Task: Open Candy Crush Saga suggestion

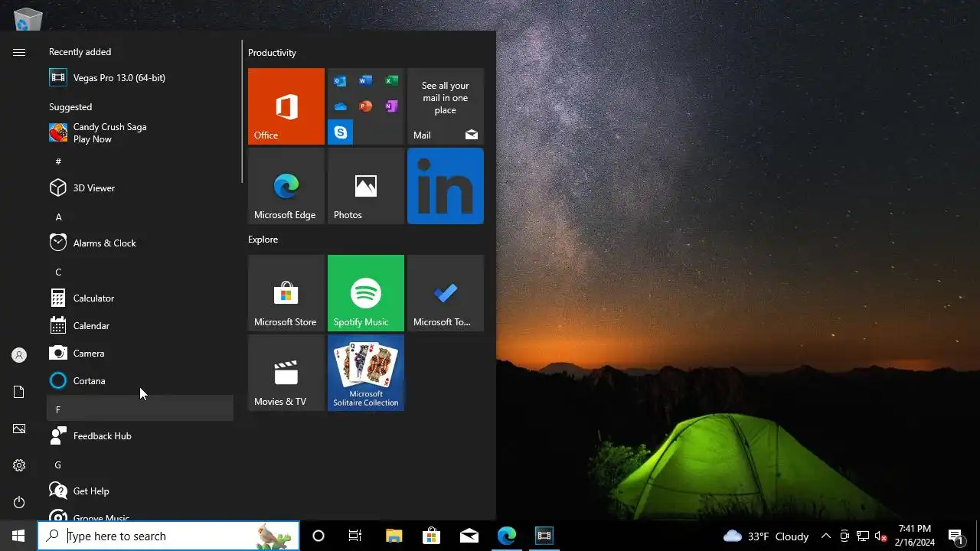Action: [140, 133]
